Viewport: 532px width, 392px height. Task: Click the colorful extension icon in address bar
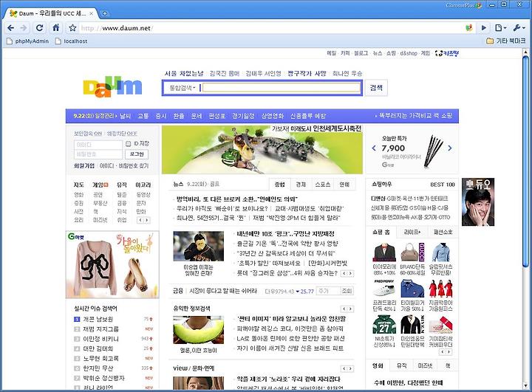point(469,28)
